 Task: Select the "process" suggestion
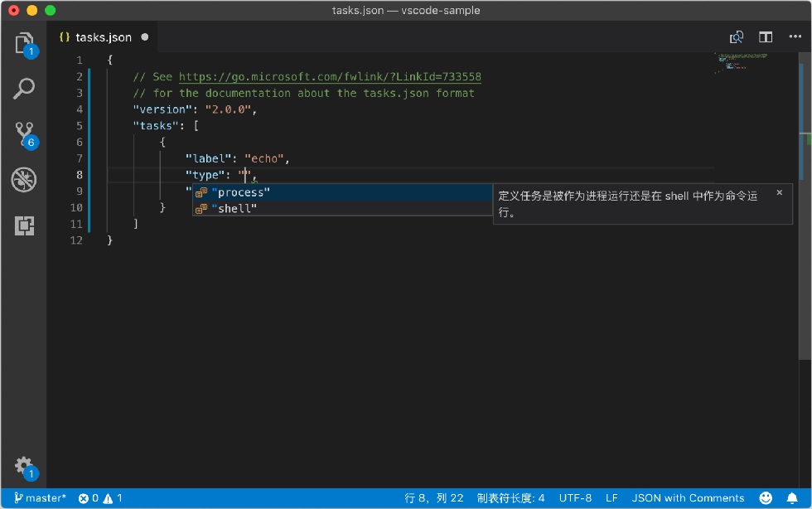pyautogui.click(x=342, y=192)
